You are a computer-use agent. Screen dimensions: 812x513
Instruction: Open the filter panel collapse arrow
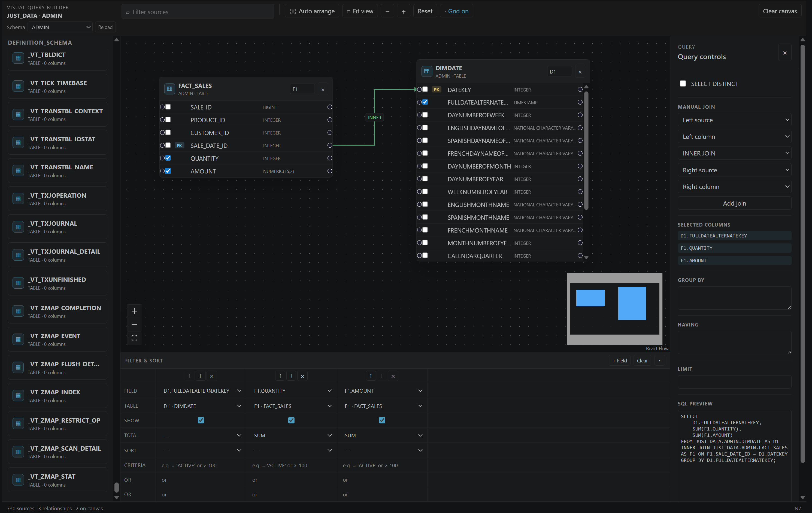660,361
